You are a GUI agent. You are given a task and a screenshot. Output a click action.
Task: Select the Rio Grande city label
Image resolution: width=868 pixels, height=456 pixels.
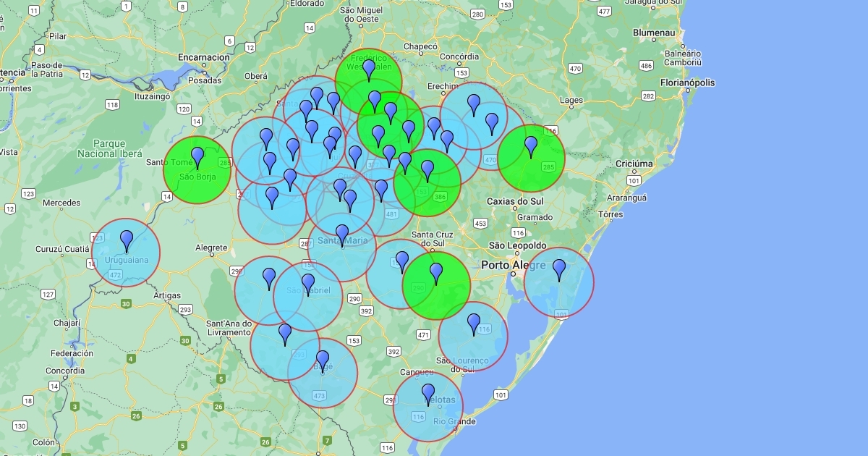pos(454,421)
